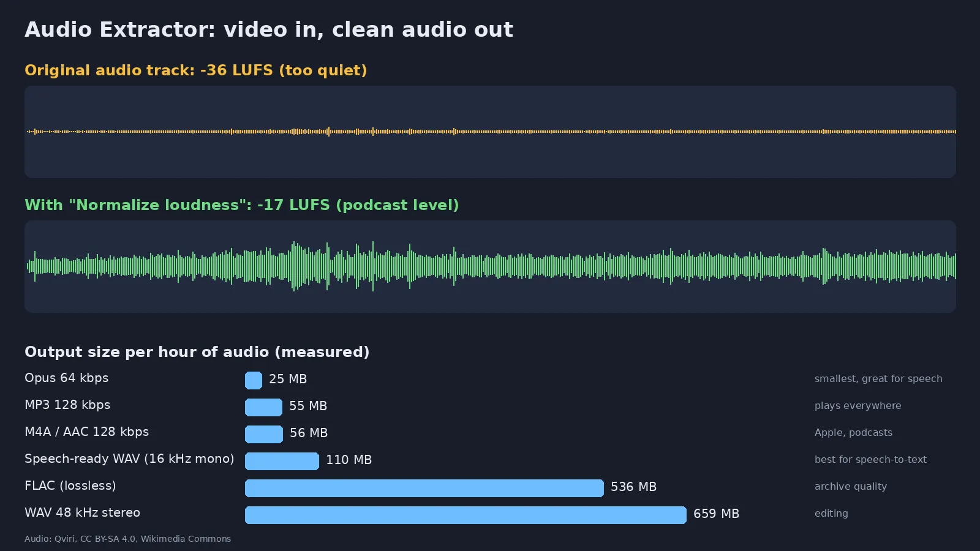Click 'smallest, great for speech' note
The image size is (980, 551).
[878, 379]
